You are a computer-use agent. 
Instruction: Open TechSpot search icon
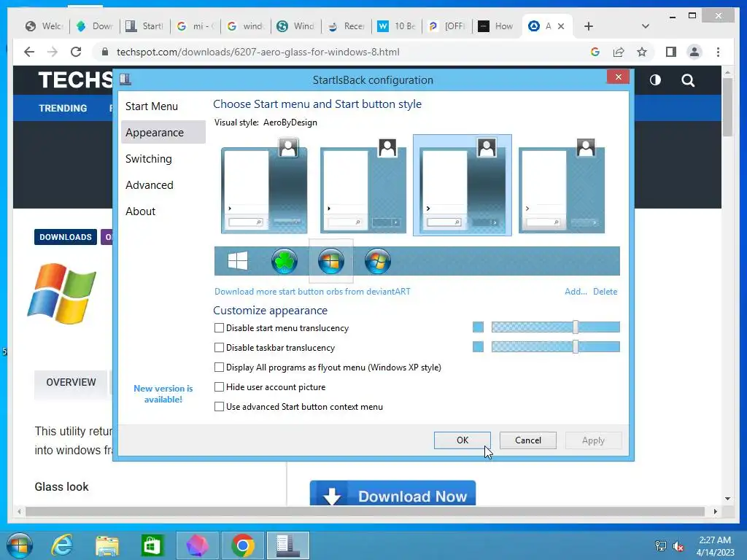pos(687,80)
